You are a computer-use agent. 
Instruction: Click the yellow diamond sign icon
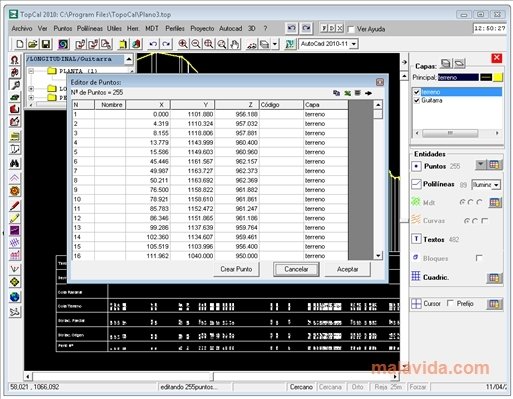click(14, 282)
